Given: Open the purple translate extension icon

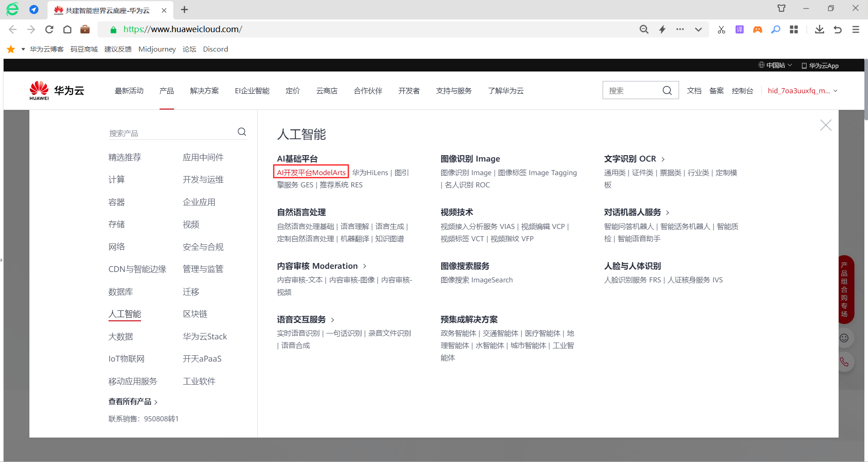Looking at the screenshot, I should pos(740,29).
